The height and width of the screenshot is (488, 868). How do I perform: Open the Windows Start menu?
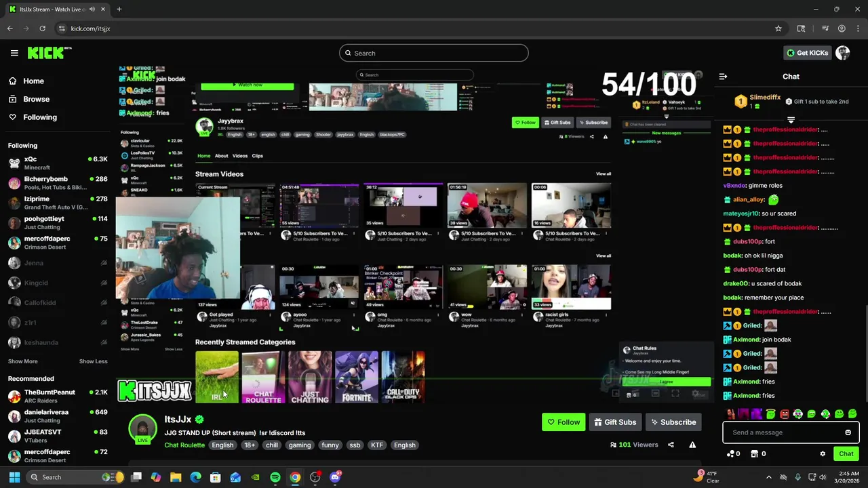point(14,477)
